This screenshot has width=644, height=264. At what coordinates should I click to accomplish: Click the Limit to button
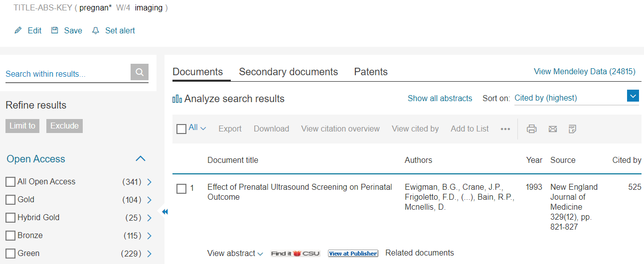(x=22, y=126)
